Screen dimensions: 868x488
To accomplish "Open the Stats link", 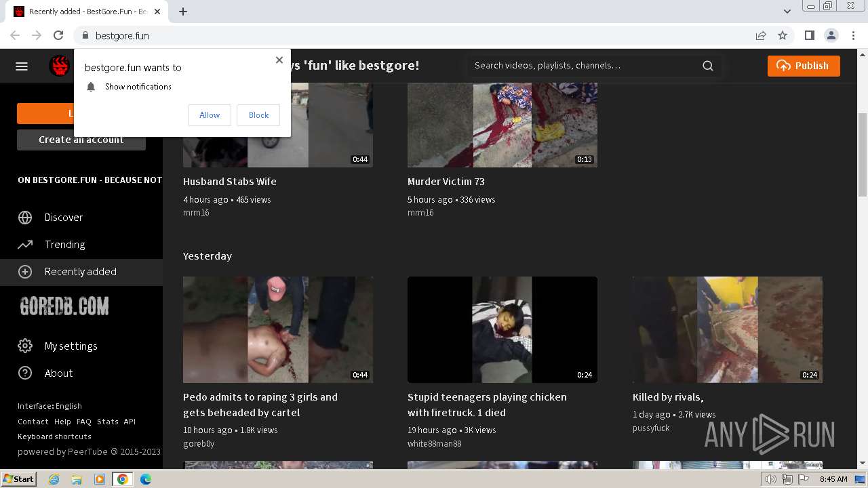I will [108, 422].
